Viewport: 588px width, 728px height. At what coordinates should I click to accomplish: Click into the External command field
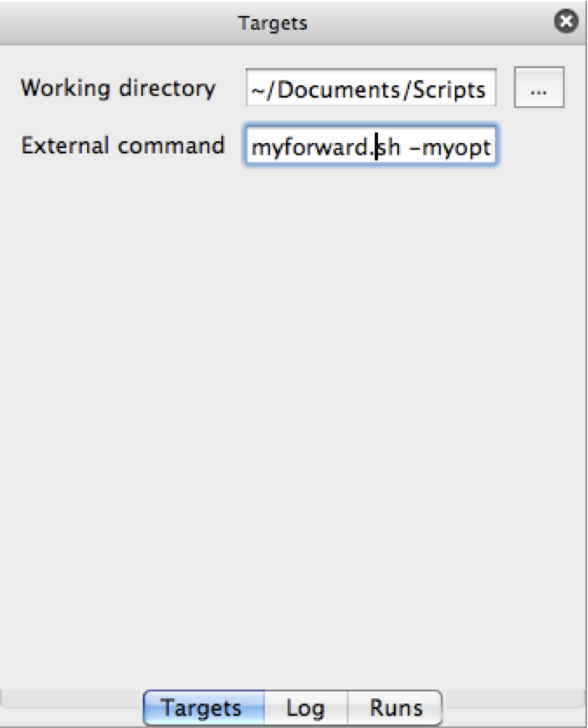(371, 148)
